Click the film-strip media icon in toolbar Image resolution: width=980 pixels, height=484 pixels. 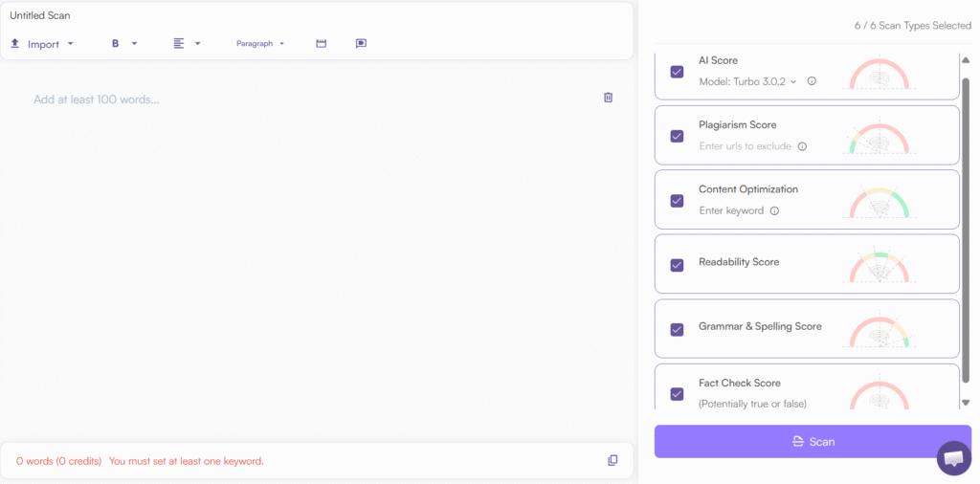tap(322, 44)
